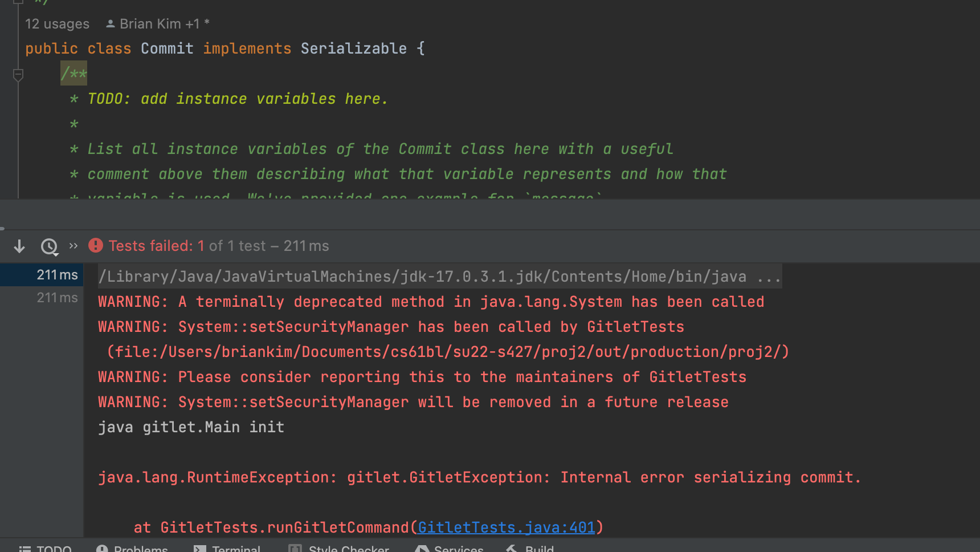Show the Services tool window
The width and height of the screenshot is (980, 552).
(450, 549)
